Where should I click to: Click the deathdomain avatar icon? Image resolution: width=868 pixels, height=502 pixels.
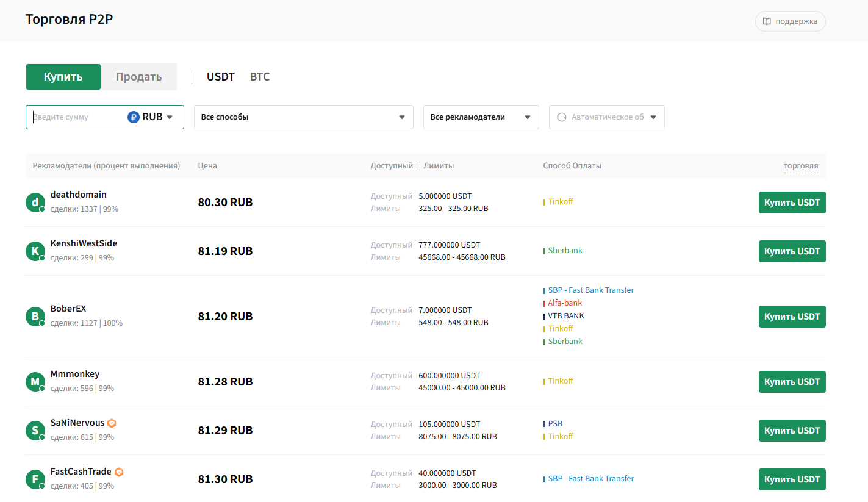pos(35,203)
